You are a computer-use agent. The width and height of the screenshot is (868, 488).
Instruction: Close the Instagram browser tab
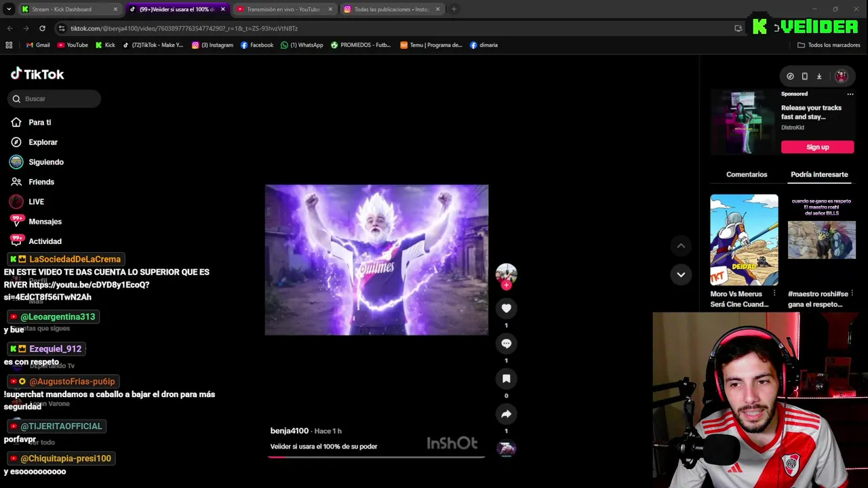point(437,9)
